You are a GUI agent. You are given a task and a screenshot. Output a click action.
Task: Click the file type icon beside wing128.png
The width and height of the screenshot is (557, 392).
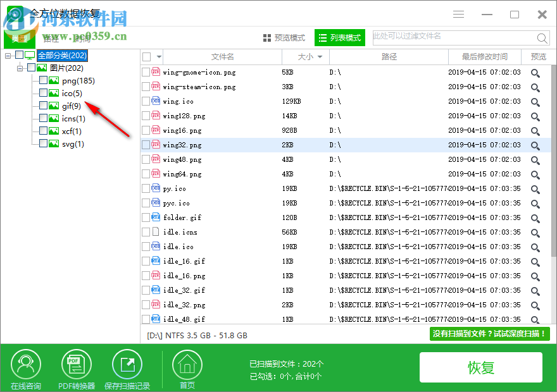(x=155, y=116)
